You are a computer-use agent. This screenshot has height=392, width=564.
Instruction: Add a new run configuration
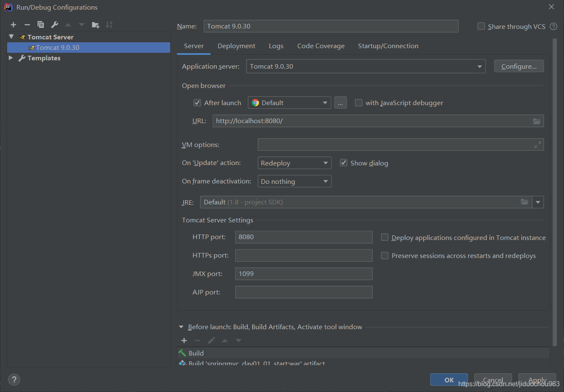pyautogui.click(x=13, y=25)
